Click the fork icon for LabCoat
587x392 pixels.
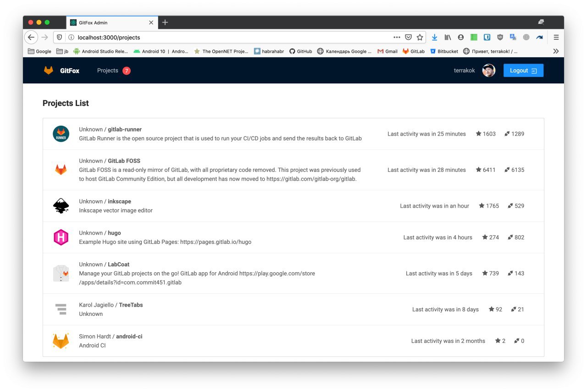pos(510,273)
